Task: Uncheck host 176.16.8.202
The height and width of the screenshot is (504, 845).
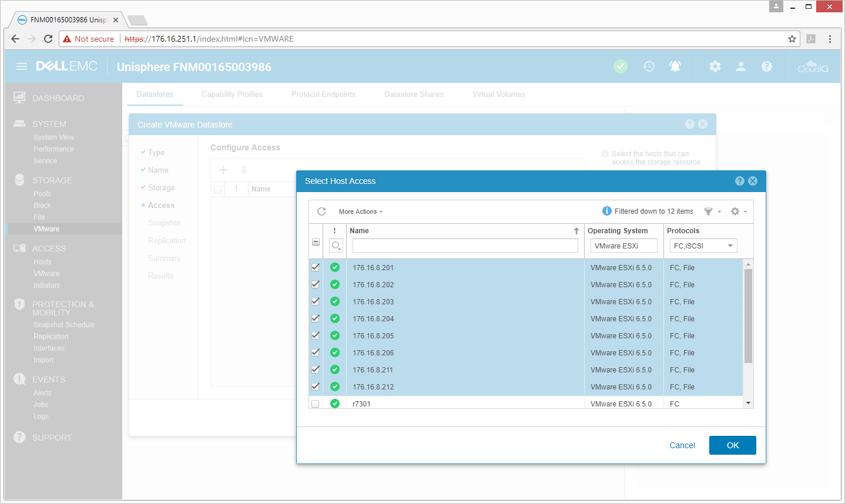Action: 316,284
